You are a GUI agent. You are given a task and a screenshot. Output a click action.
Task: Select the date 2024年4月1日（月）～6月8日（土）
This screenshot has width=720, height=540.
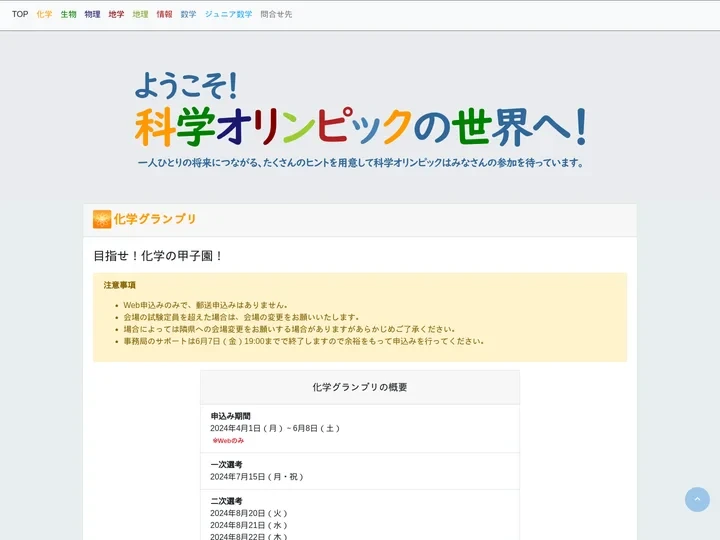pyautogui.click(x=276, y=428)
